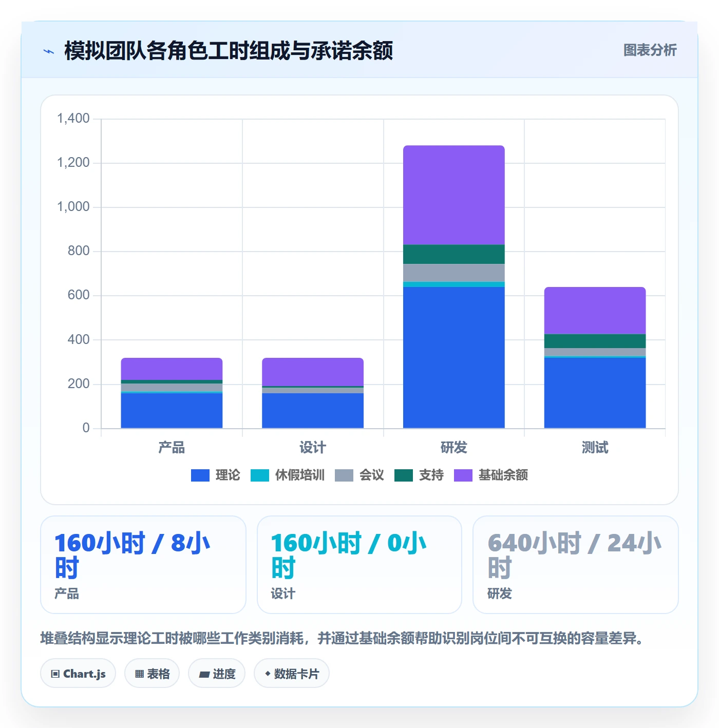719x728 pixels.
Task: Open the 研发 640小时 / 24小时 data card
Action: click(576, 565)
